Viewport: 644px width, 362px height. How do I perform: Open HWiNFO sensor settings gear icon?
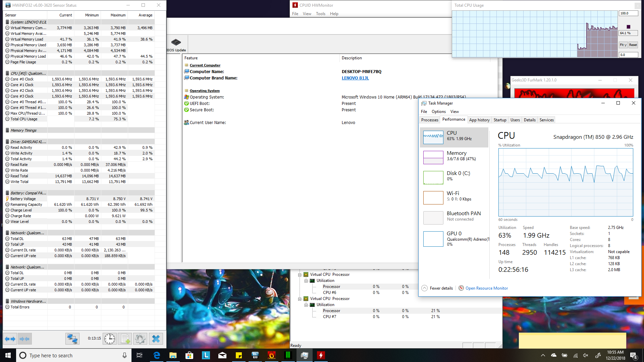[x=140, y=339]
